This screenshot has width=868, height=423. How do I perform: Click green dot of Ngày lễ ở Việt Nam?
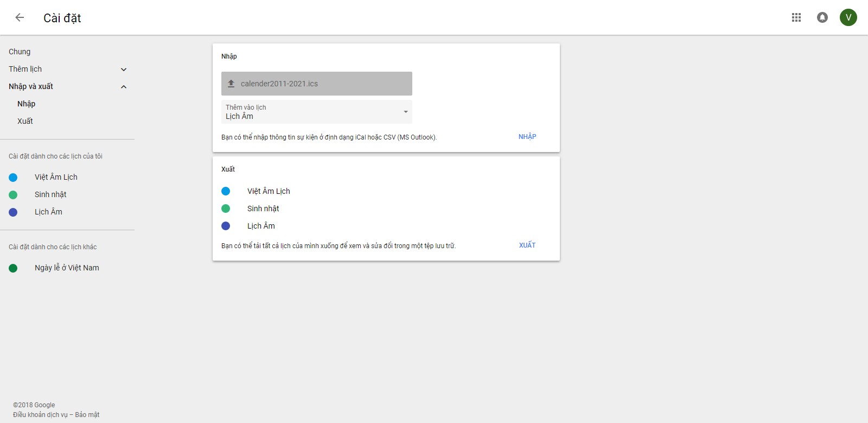tap(13, 268)
